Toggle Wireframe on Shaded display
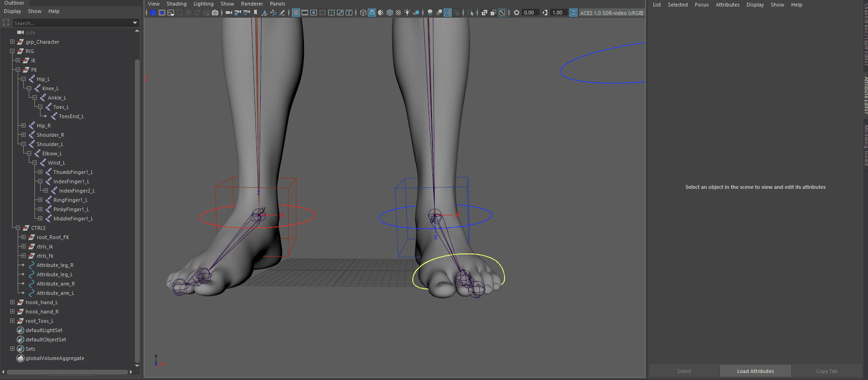The image size is (868, 380). (x=390, y=13)
